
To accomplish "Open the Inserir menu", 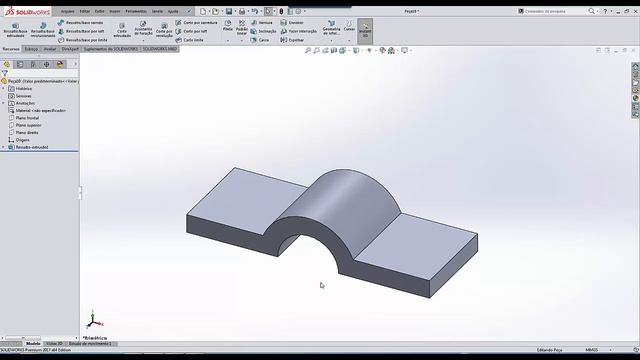I will [115, 11].
